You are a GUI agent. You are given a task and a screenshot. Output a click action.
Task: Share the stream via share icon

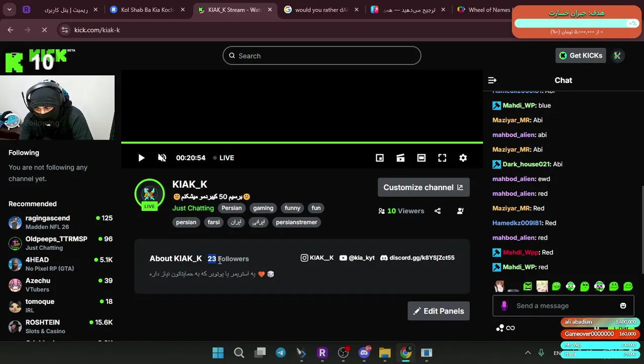(437, 211)
